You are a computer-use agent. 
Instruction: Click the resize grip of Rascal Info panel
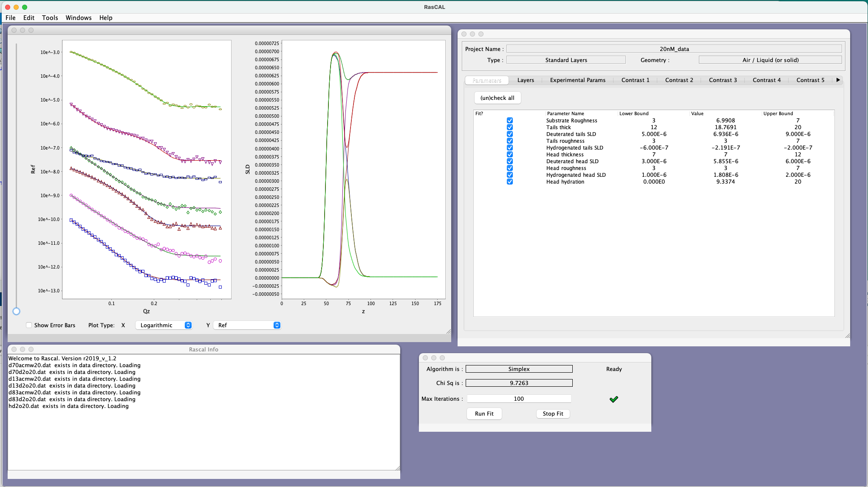click(397, 468)
